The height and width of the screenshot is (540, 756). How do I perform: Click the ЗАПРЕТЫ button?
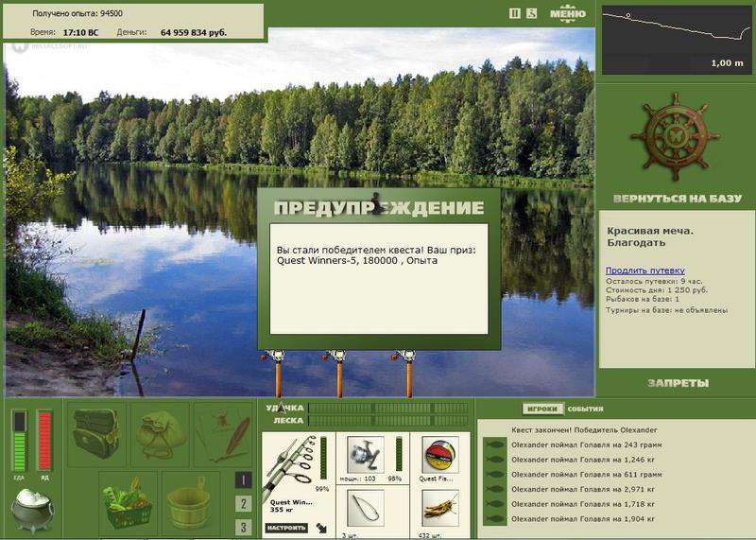(x=678, y=383)
